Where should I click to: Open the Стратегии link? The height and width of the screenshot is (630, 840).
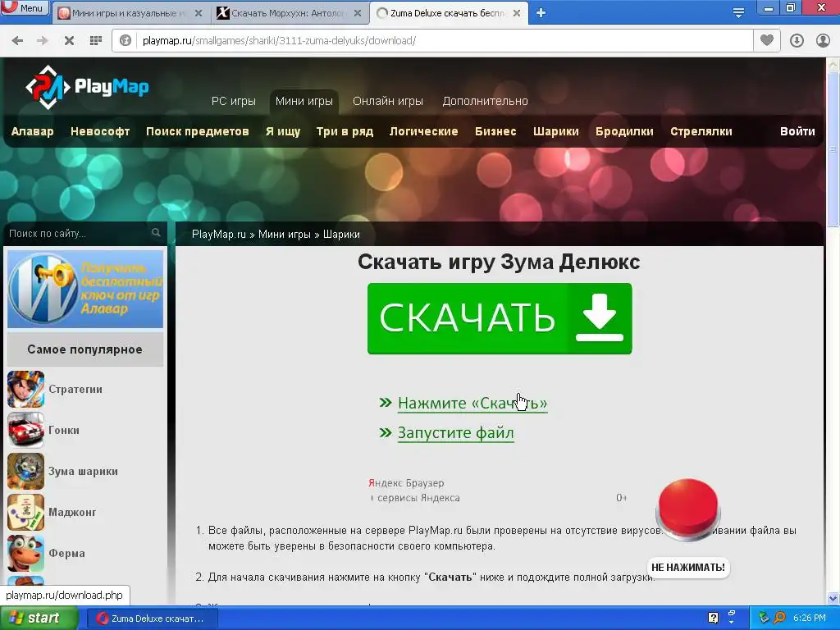coord(75,390)
